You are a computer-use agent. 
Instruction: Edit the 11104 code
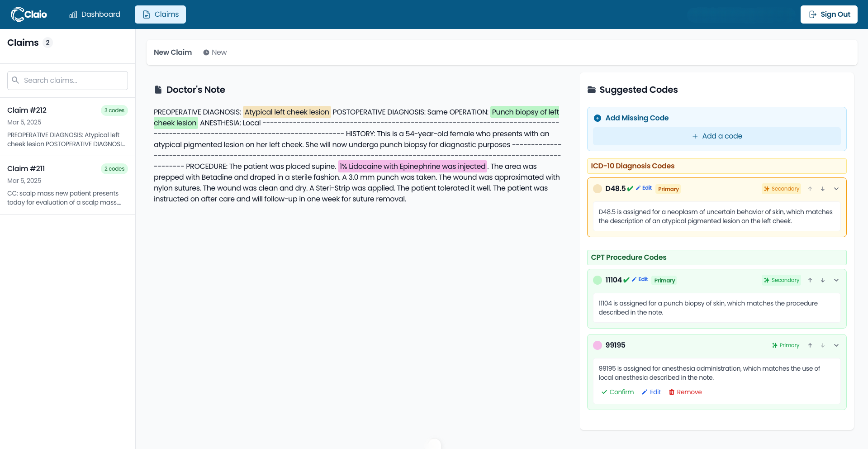pyautogui.click(x=640, y=279)
